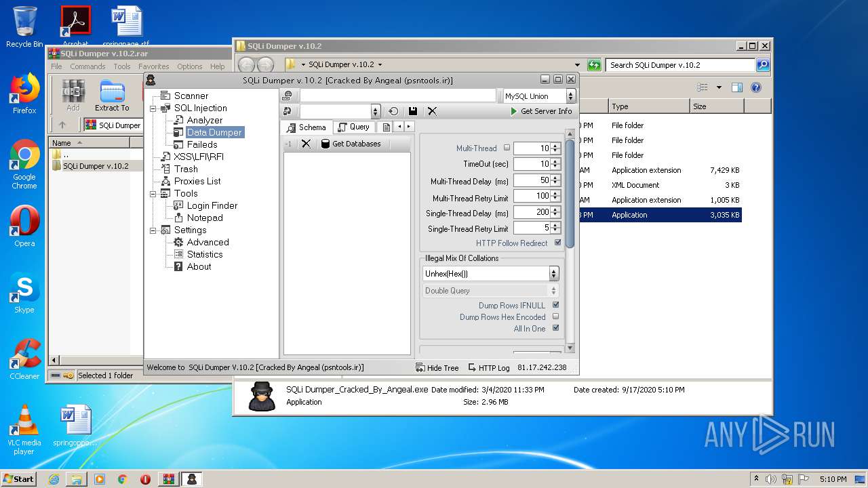This screenshot has height=488, width=868.
Task: Open the Windows Start menu
Action: click(19, 479)
